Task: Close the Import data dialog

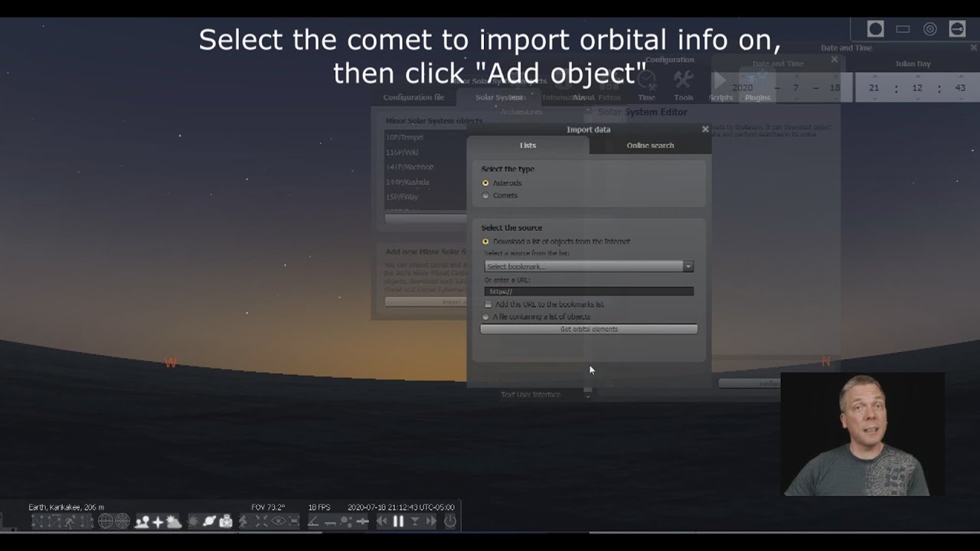Action: pos(705,129)
